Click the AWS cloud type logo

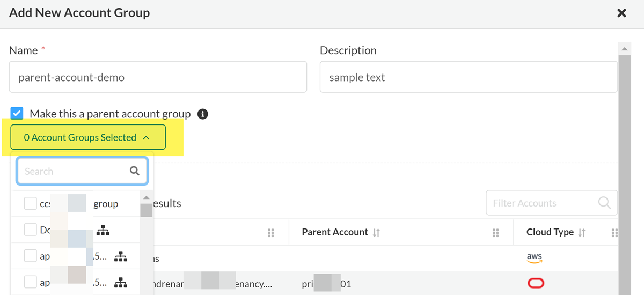click(535, 259)
